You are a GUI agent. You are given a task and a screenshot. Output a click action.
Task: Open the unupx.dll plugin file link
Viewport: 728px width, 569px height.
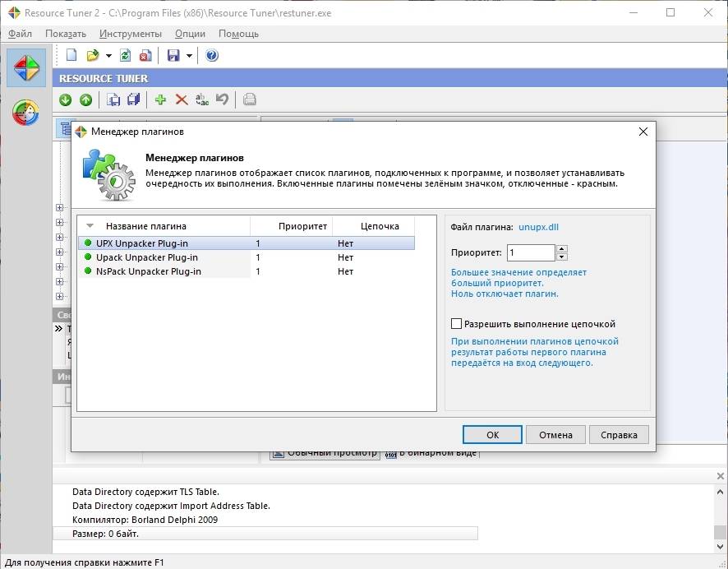538,227
